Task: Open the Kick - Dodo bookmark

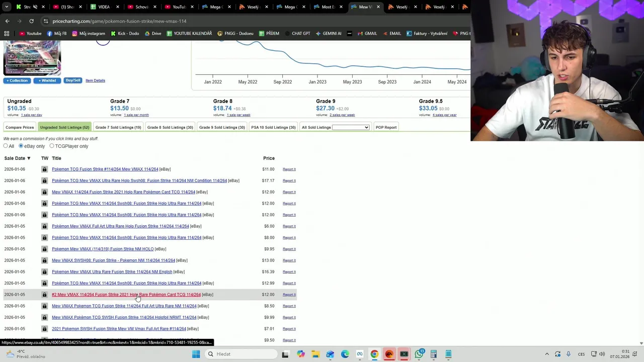Action: coord(124,33)
